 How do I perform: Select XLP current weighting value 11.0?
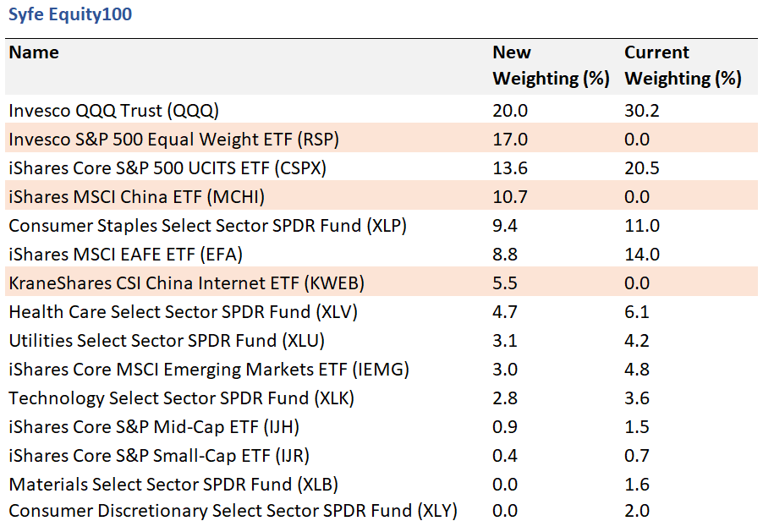pyautogui.click(x=642, y=226)
